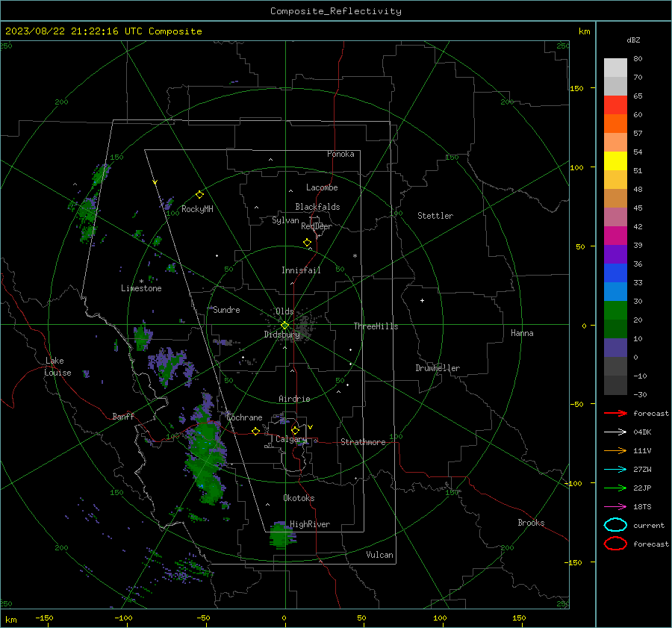Click the Composite_Reflectivity title text
The image size is (672, 628).
coord(335,11)
